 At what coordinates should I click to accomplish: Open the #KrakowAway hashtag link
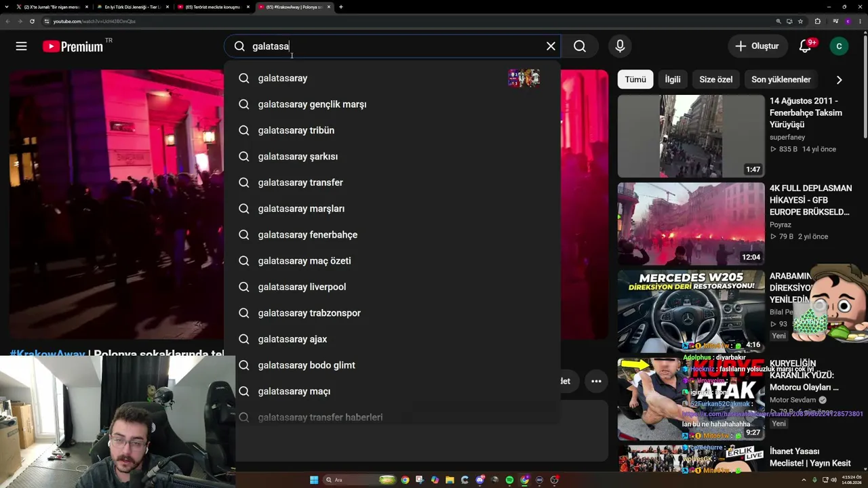[x=47, y=354]
